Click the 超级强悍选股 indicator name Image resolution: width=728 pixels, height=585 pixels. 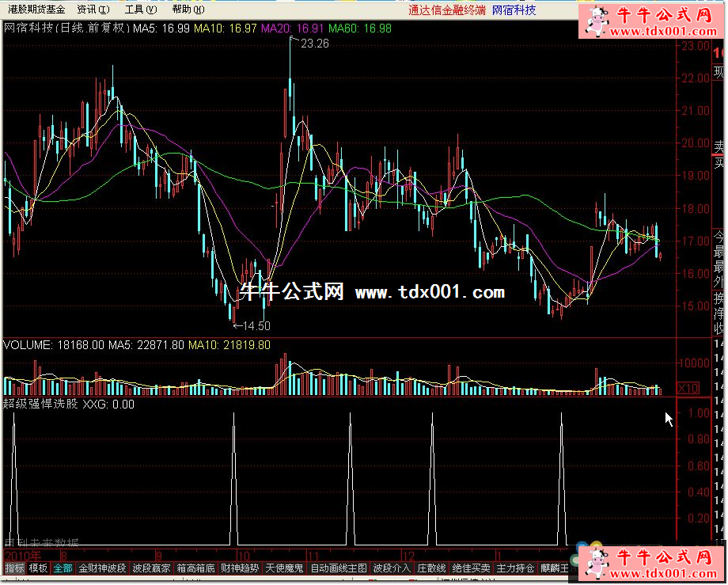(41, 405)
